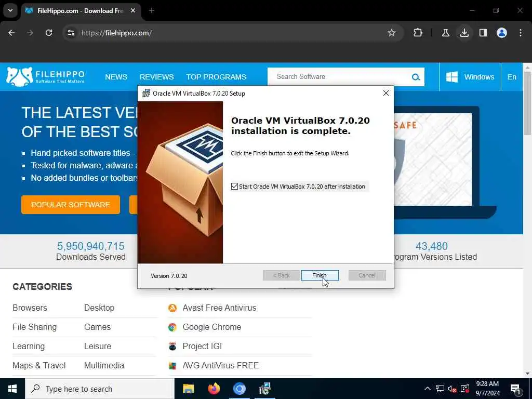
Task: Open Chrome profile avatar
Action: [x=502, y=33]
